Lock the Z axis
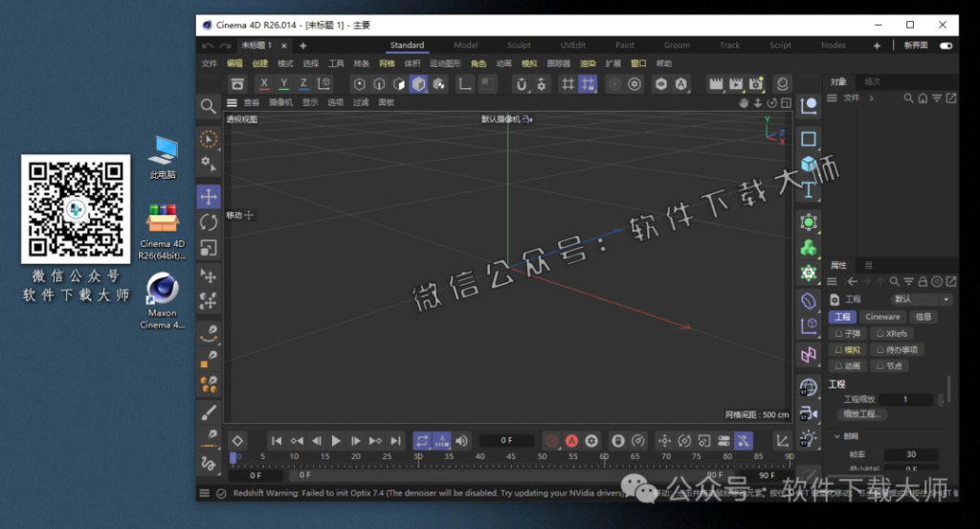 point(303,83)
